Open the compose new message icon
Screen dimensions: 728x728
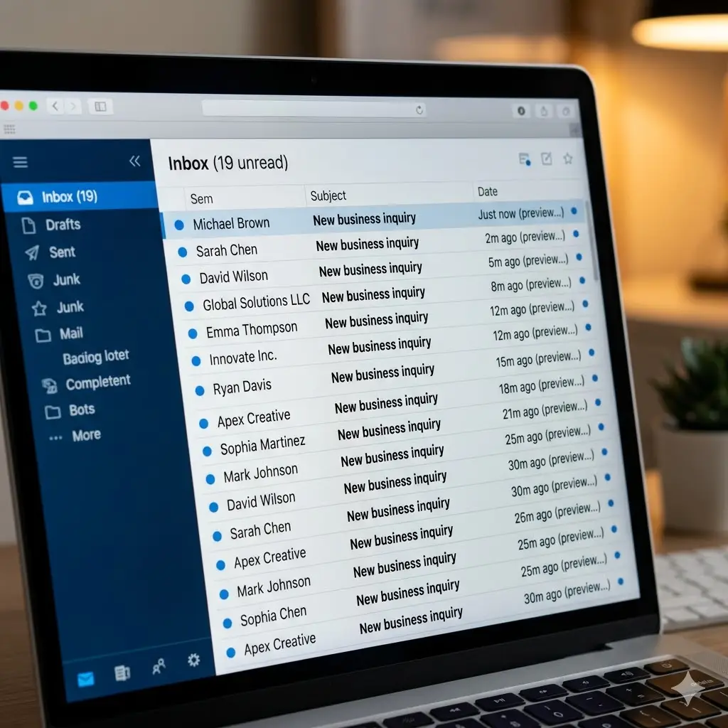546,159
